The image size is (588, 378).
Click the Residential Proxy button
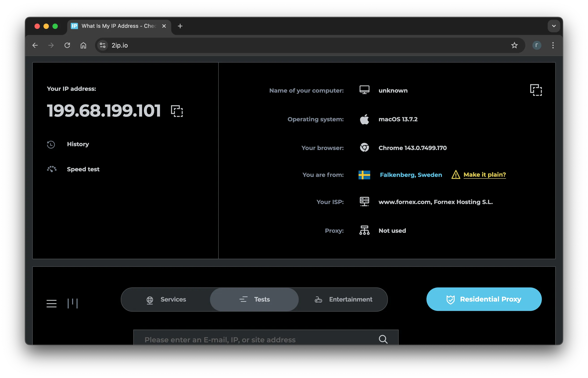[x=484, y=299]
